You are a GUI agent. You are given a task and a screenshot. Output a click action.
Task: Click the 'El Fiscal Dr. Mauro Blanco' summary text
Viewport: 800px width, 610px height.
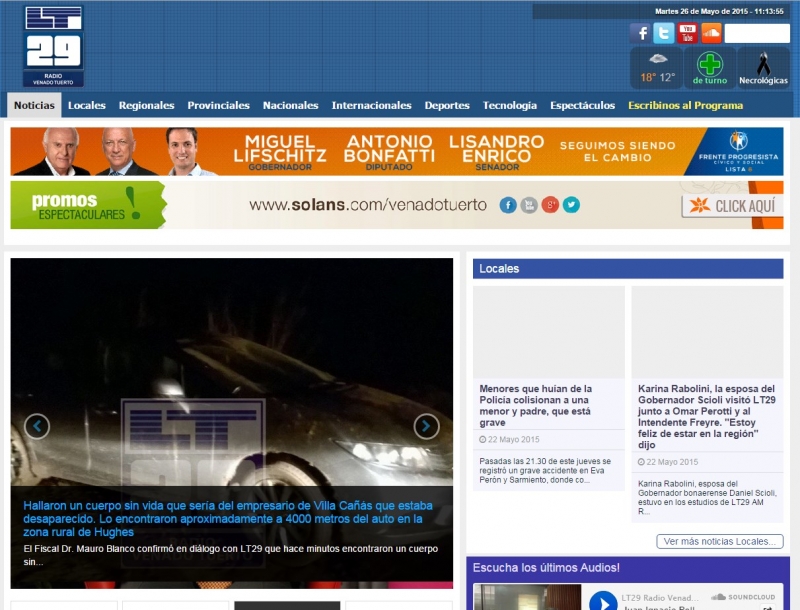[231, 555]
